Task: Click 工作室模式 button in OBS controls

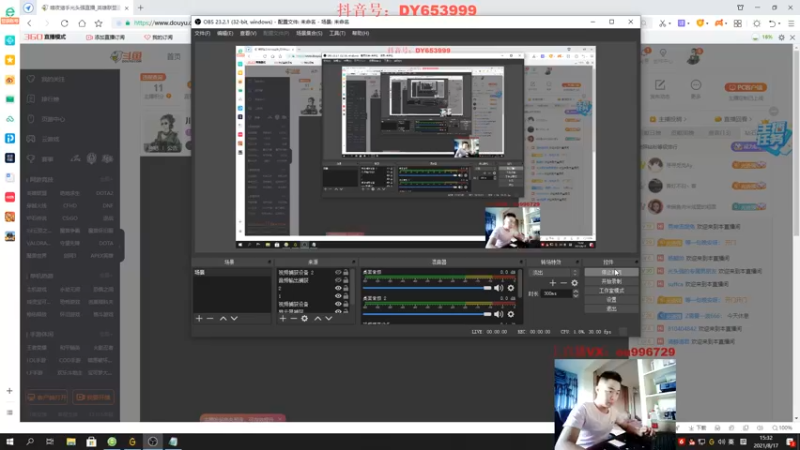Action: point(611,290)
